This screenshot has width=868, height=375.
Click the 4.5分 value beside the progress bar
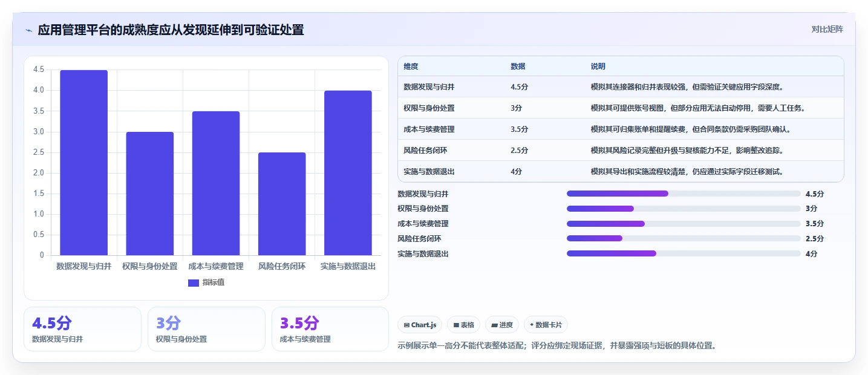tap(815, 194)
